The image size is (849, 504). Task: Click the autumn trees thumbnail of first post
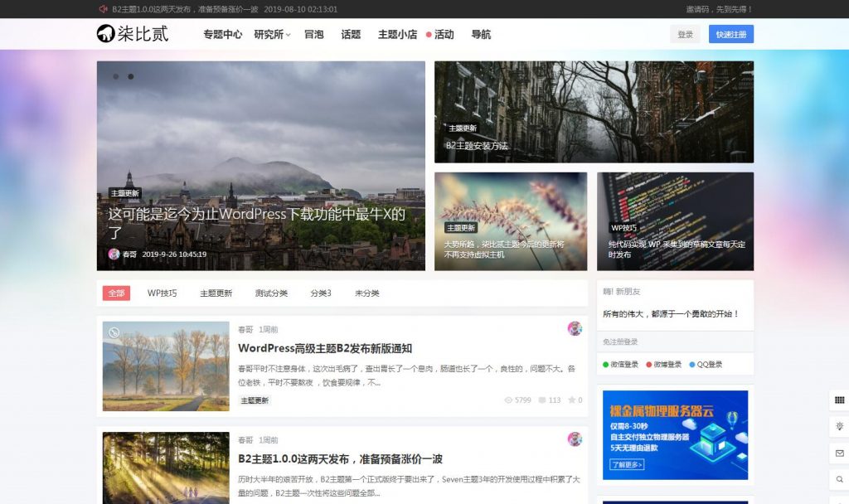coord(166,366)
